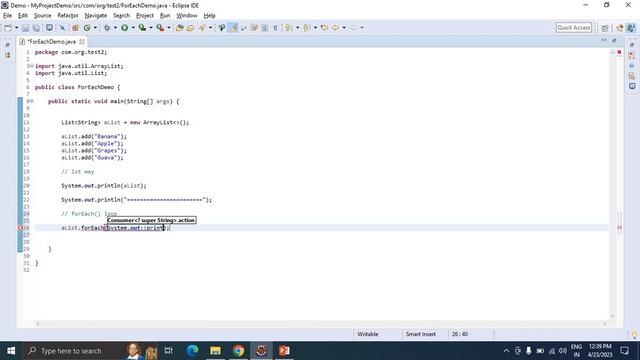Click the New file wizard icon
Viewport: 640px width, 360px height.
point(8,28)
